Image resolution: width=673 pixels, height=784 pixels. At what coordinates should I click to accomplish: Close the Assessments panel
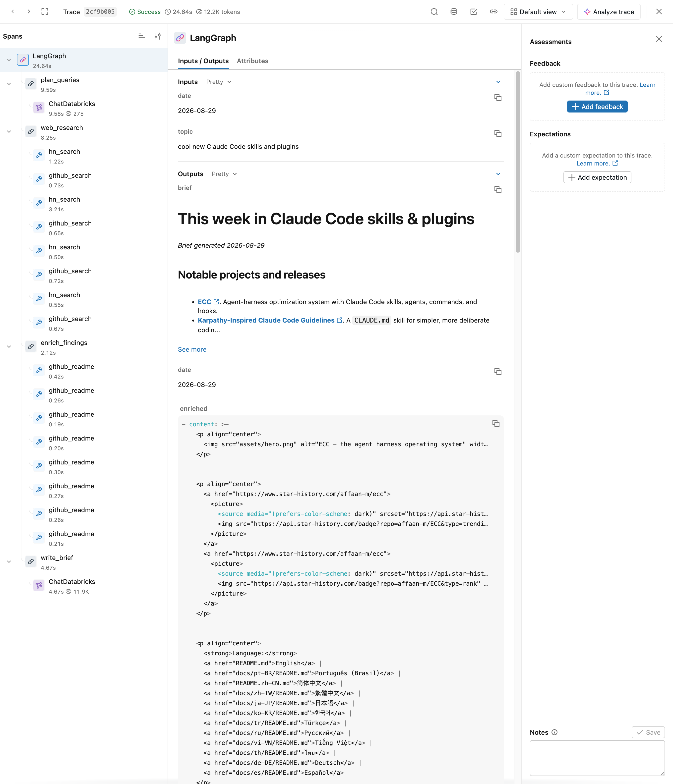(659, 39)
